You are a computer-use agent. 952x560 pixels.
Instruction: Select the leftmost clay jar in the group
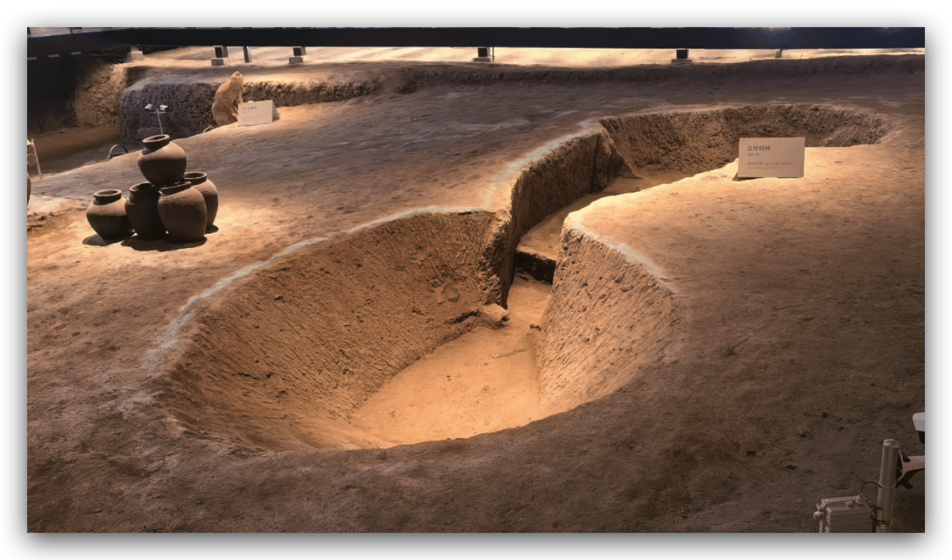[x=108, y=214]
